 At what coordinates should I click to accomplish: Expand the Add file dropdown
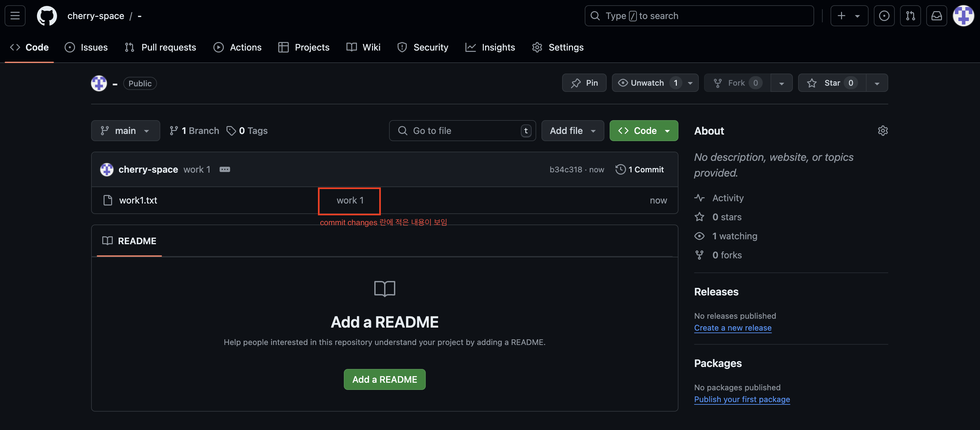(572, 131)
